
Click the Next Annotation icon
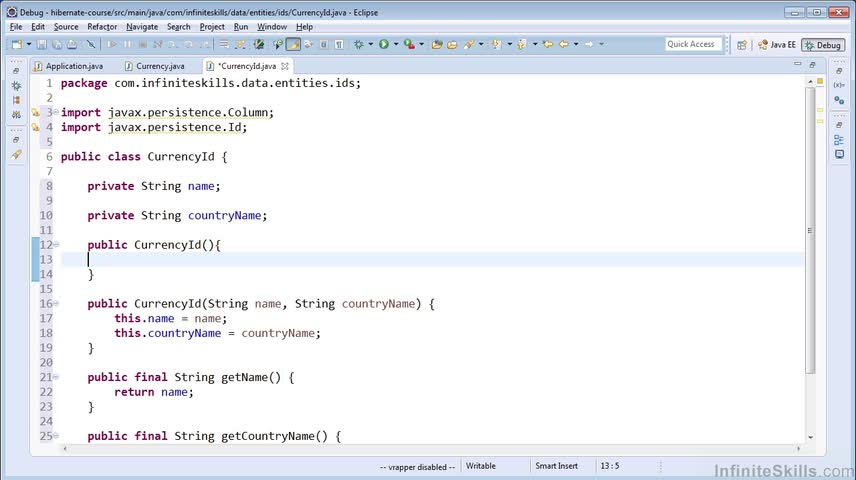pyautogui.click(x=496, y=44)
